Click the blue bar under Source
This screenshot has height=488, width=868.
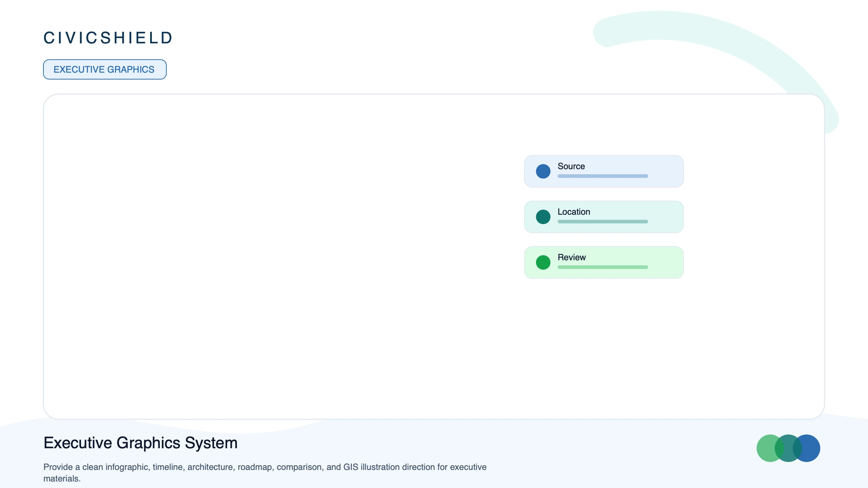tap(603, 176)
